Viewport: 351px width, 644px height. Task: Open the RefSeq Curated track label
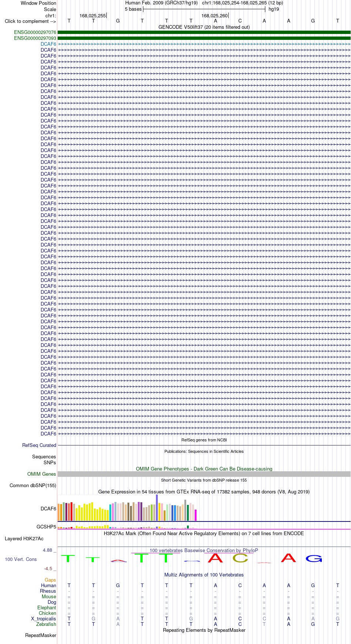coord(39,445)
